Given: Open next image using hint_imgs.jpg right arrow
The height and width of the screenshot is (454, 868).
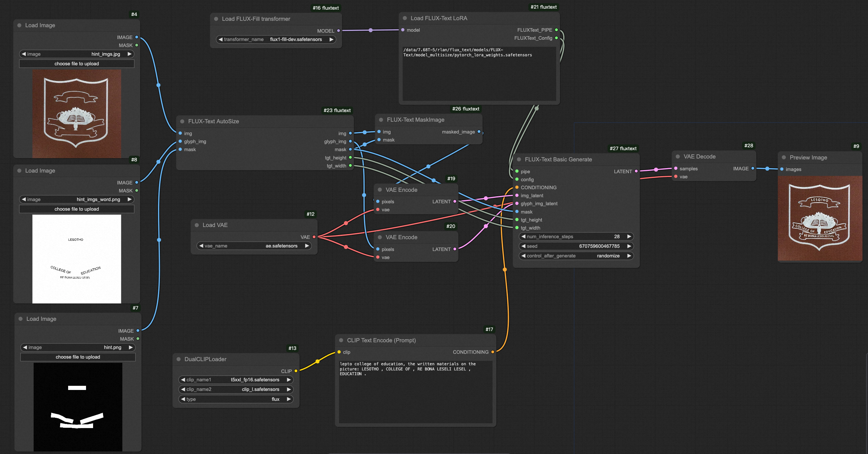Looking at the screenshot, I should 130,54.
